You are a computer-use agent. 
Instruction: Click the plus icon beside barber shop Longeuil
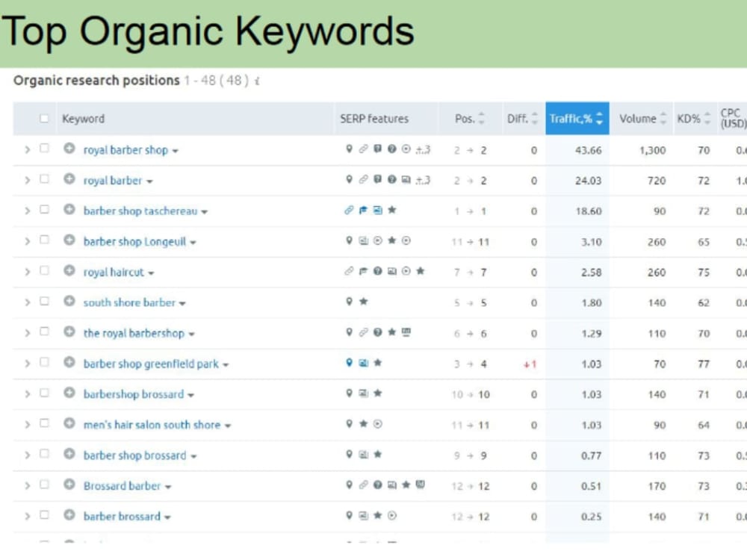point(69,240)
